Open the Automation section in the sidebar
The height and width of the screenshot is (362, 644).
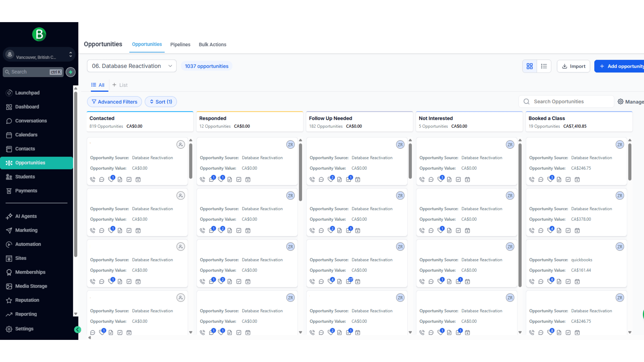pyautogui.click(x=28, y=244)
